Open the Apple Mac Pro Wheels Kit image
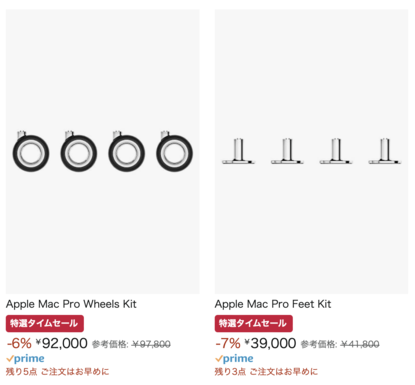The image size is (415, 385). click(x=102, y=152)
